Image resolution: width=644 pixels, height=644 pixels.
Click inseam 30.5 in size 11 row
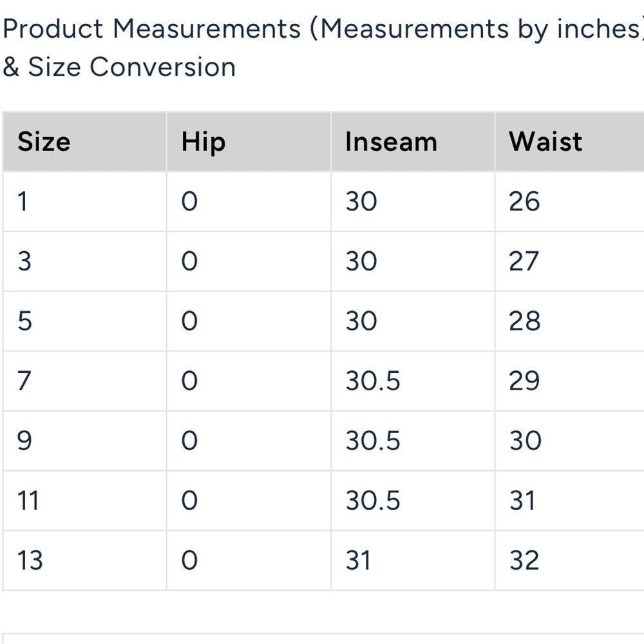click(372, 500)
